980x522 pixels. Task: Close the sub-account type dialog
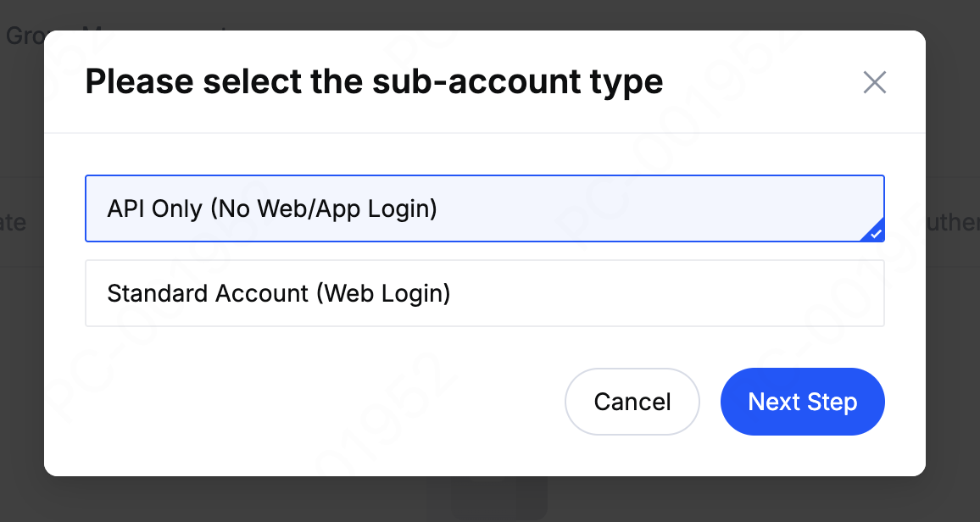click(874, 82)
